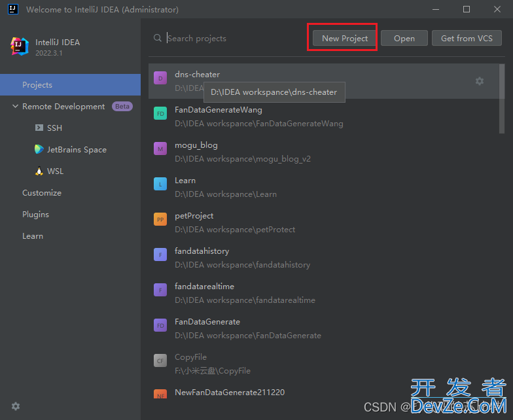Open the Customize section
Viewport: 513px width, 420px height.
pos(42,192)
